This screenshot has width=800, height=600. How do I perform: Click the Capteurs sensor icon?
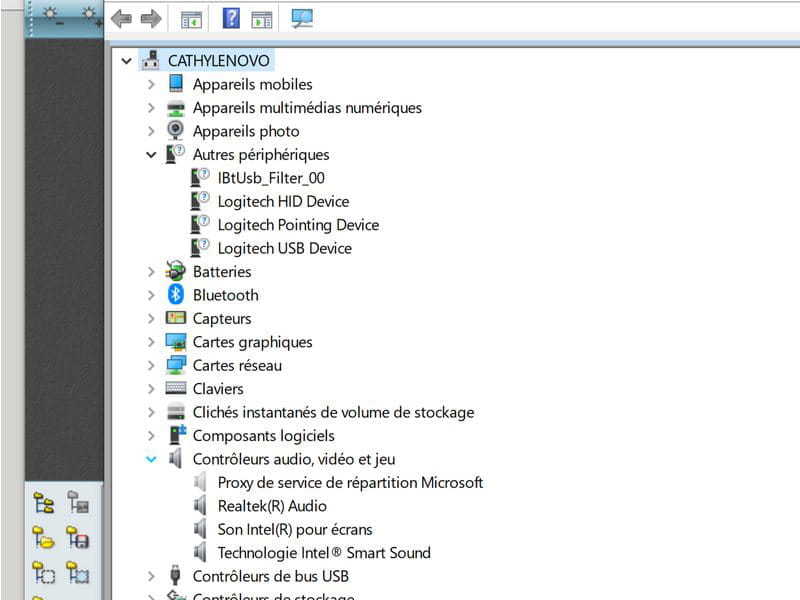coord(176,318)
